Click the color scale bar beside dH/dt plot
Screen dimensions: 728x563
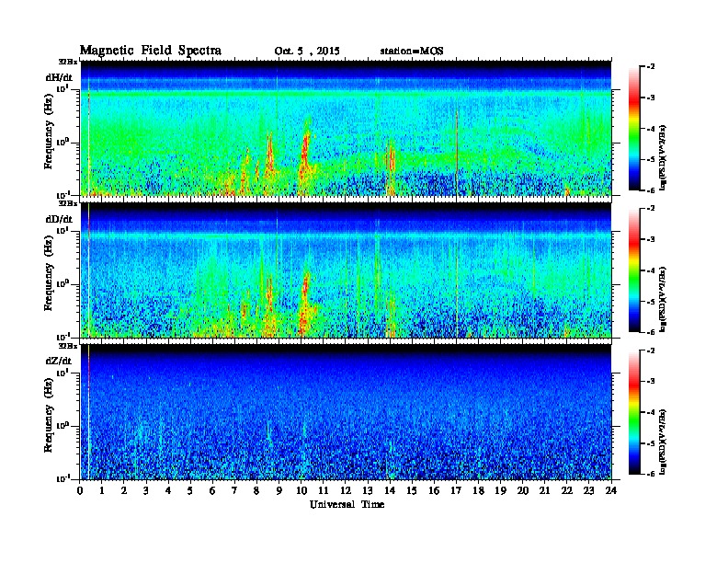(634, 129)
